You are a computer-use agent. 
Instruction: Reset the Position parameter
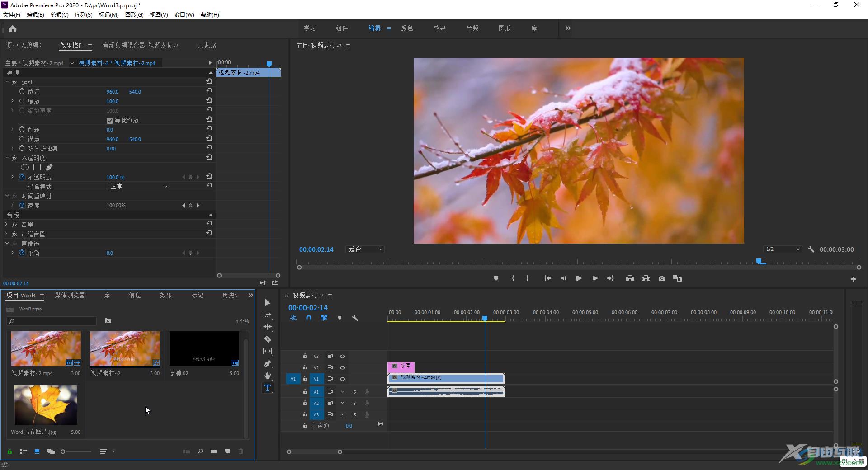tap(209, 91)
